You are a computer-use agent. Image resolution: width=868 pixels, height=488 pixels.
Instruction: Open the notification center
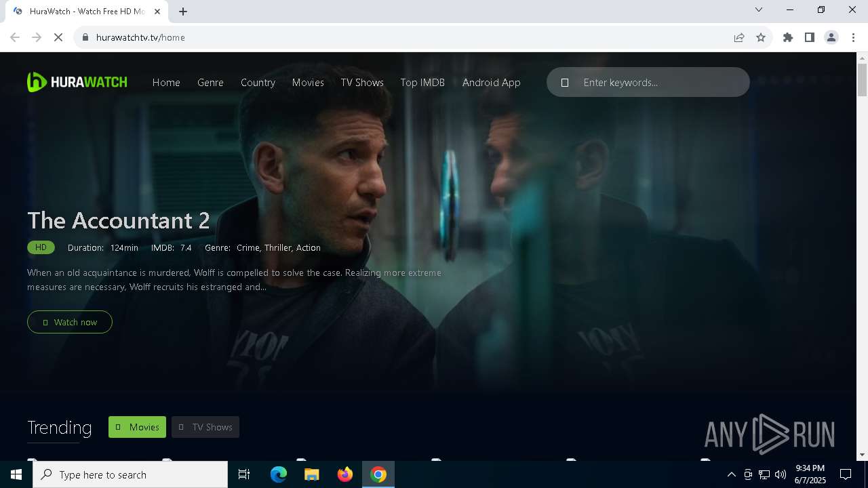tap(846, 474)
